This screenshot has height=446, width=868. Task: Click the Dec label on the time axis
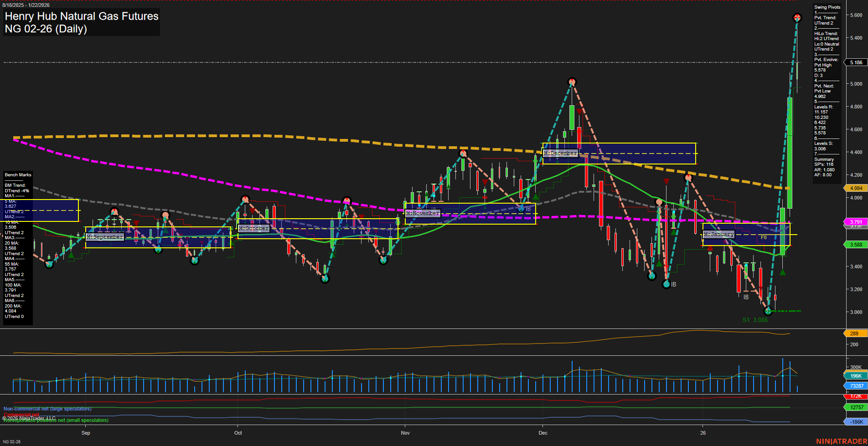pos(543,433)
